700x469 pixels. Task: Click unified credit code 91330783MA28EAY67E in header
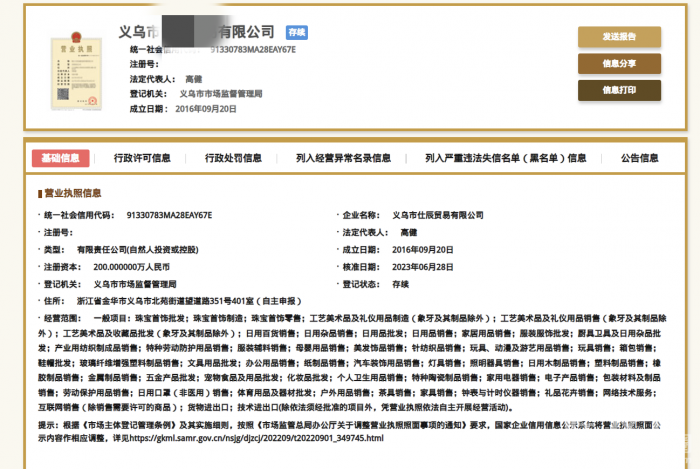coord(253,48)
